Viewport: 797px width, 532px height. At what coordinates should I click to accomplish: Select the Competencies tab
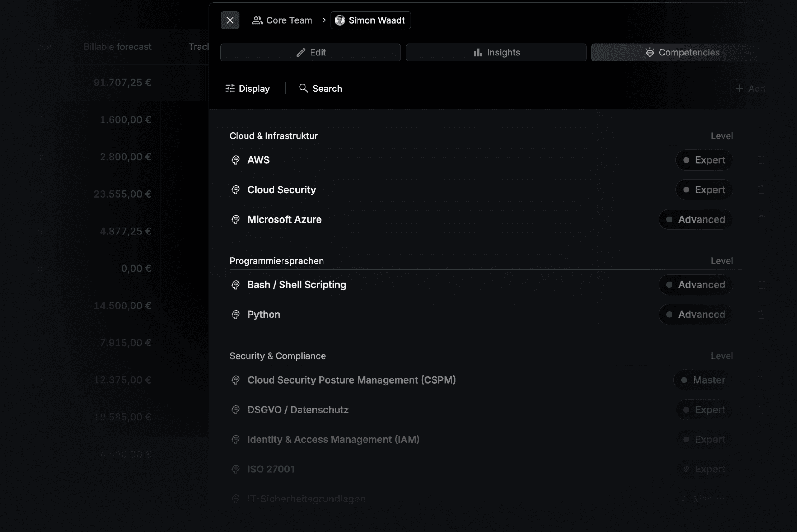pos(682,53)
